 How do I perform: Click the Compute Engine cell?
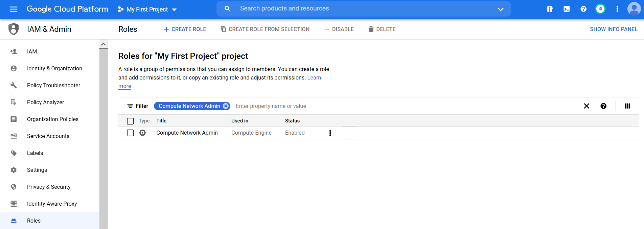point(251,133)
